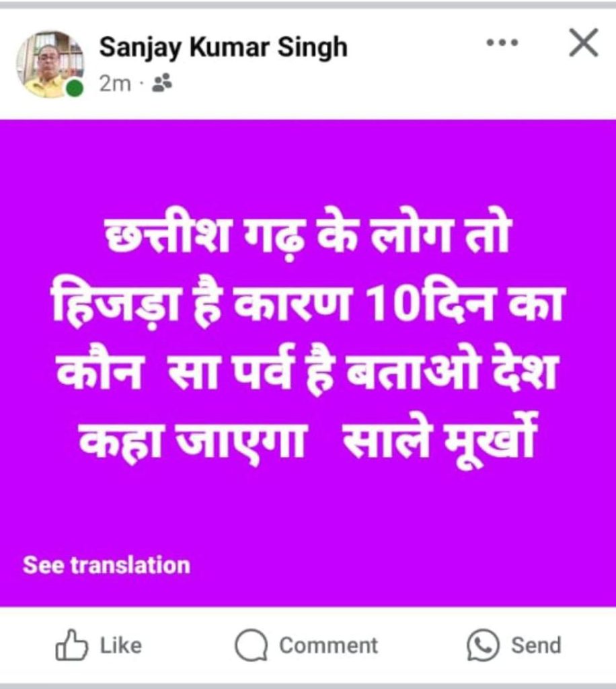The width and height of the screenshot is (616, 689).
Task: Click the friends audience icon beside 2m
Action: pos(161,83)
